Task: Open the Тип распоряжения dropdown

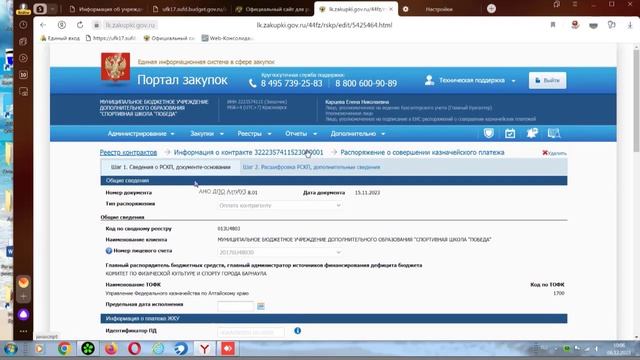Action: click(x=280, y=205)
